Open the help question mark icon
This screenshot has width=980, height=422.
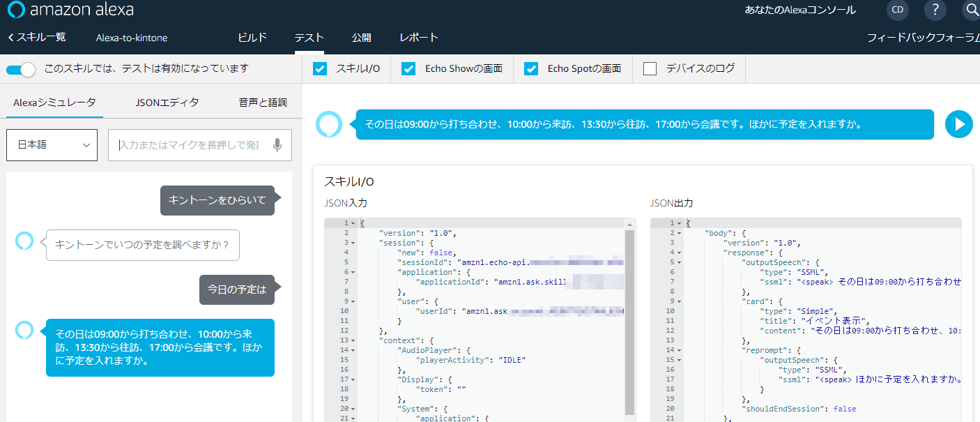(935, 10)
